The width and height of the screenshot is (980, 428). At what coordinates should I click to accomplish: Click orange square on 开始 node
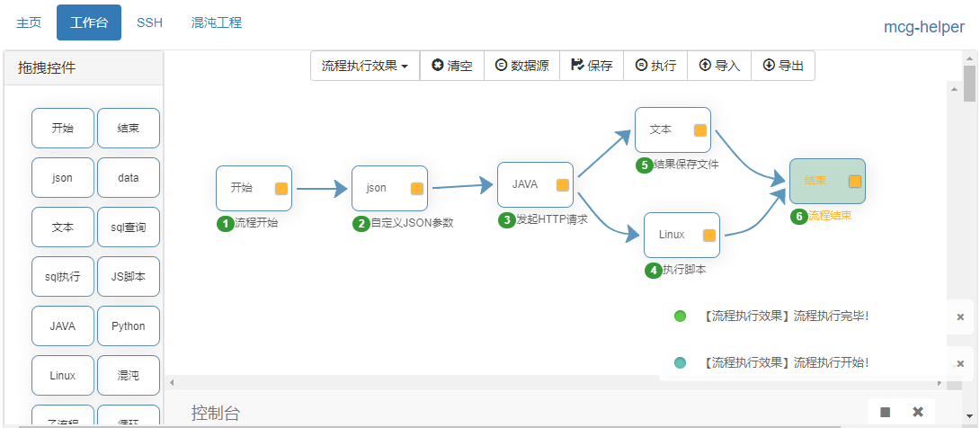pos(281,189)
